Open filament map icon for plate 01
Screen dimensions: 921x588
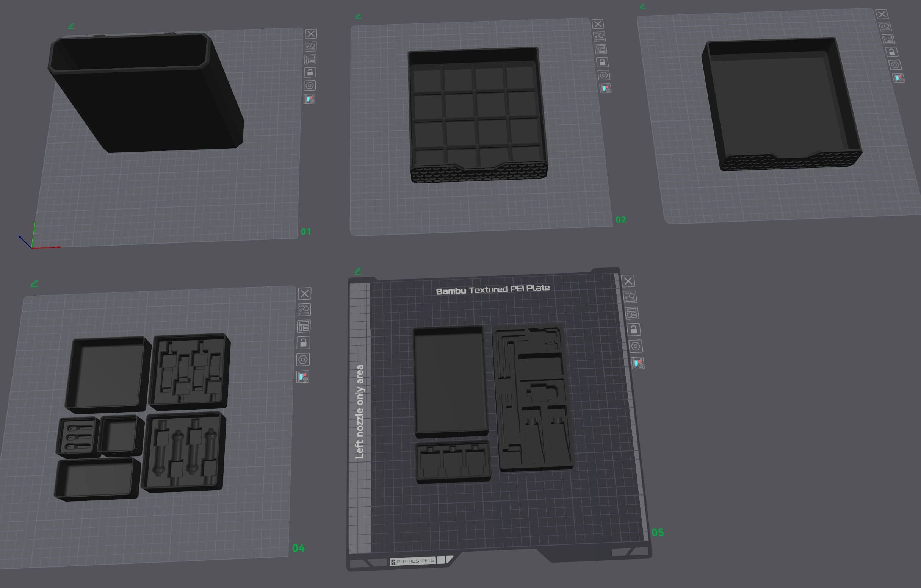point(309,99)
